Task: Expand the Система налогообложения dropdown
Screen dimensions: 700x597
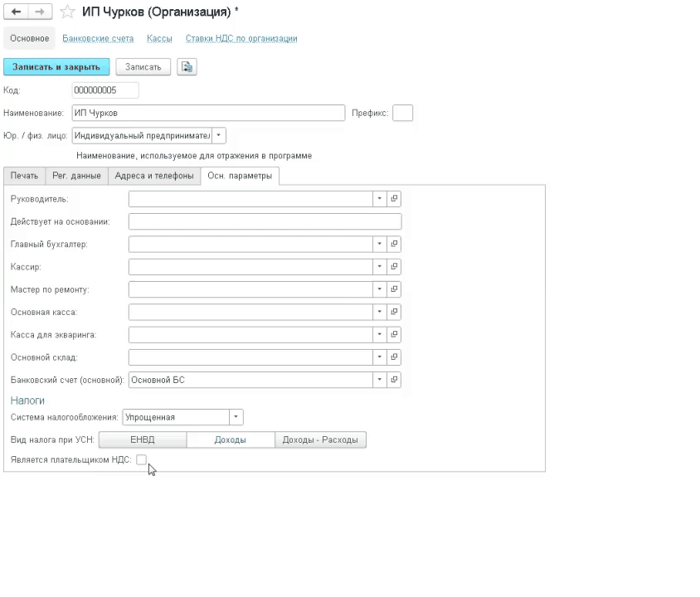Action: pyautogui.click(x=236, y=417)
